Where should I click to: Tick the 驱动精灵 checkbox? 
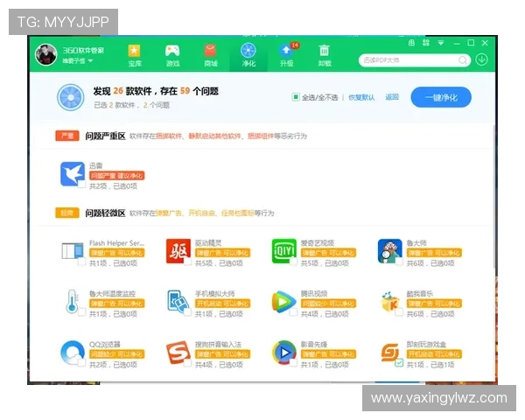tap(187, 262)
